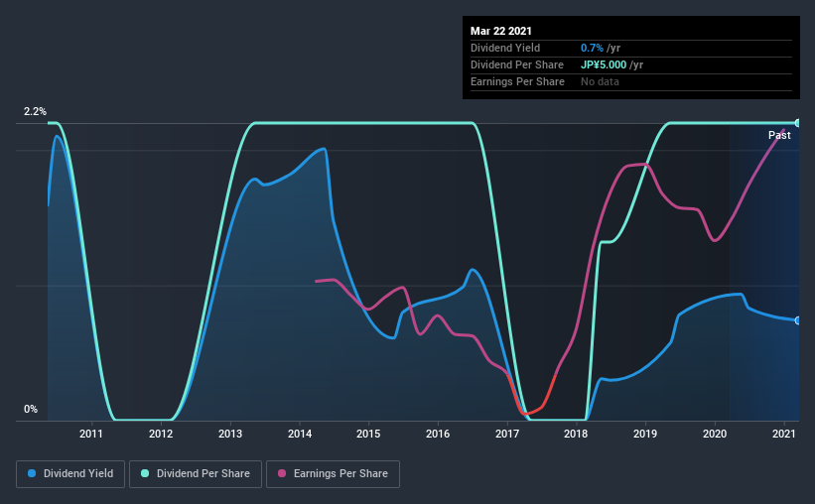815x504 pixels.
Task: Click the 2012 x-axis label
Action: 161,434
